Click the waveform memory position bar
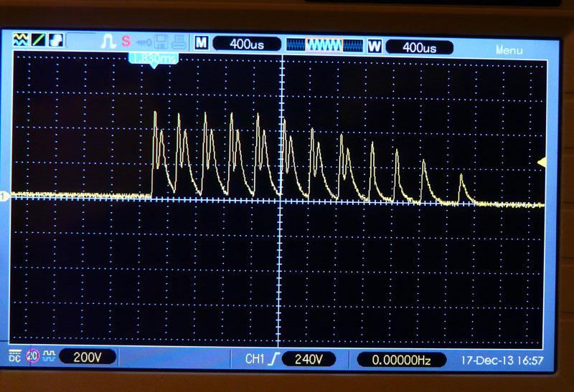 (325, 45)
